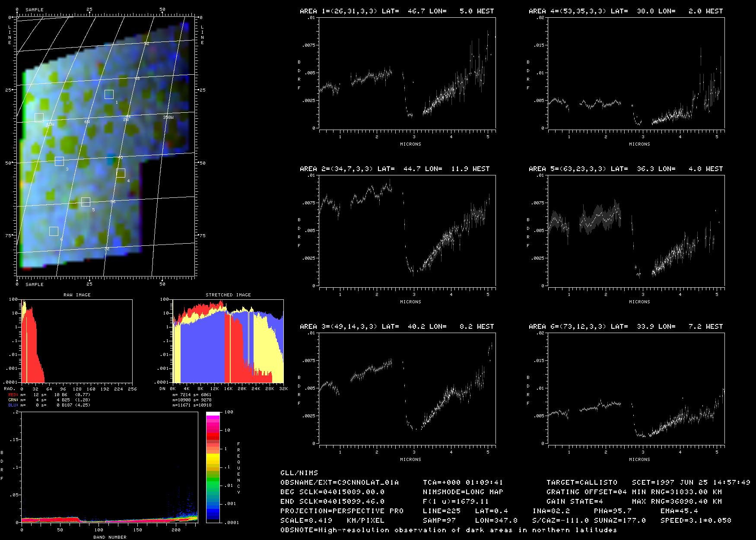Click the 'm= 7214 s= 6061' statistics line
Image resolution: width=756 pixels, height=540 pixels.
[x=192, y=395]
